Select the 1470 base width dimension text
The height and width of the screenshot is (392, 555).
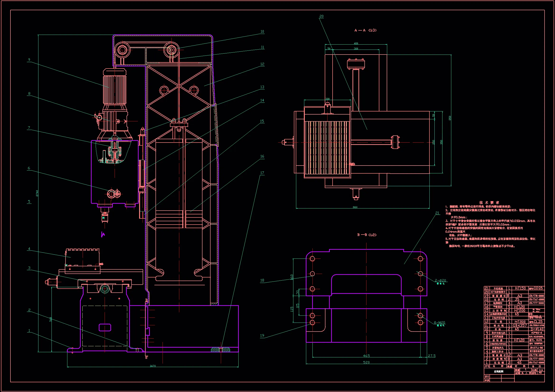tap(153, 366)
